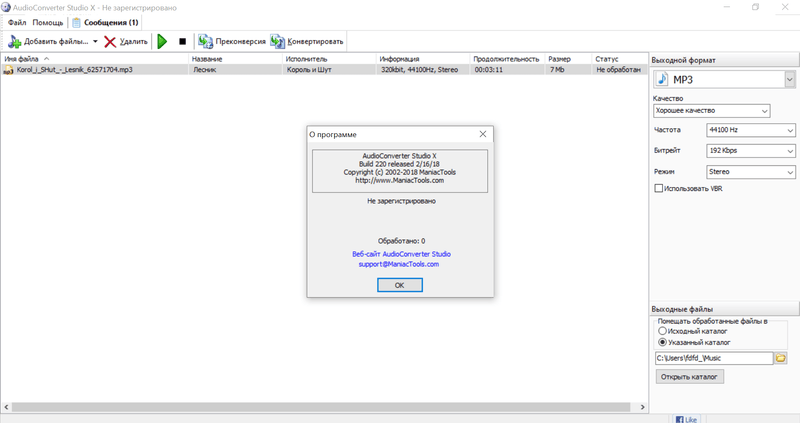800x423 pixels.
Task: Click the Преконверсия toolbar button
Action: coord(232,41)
